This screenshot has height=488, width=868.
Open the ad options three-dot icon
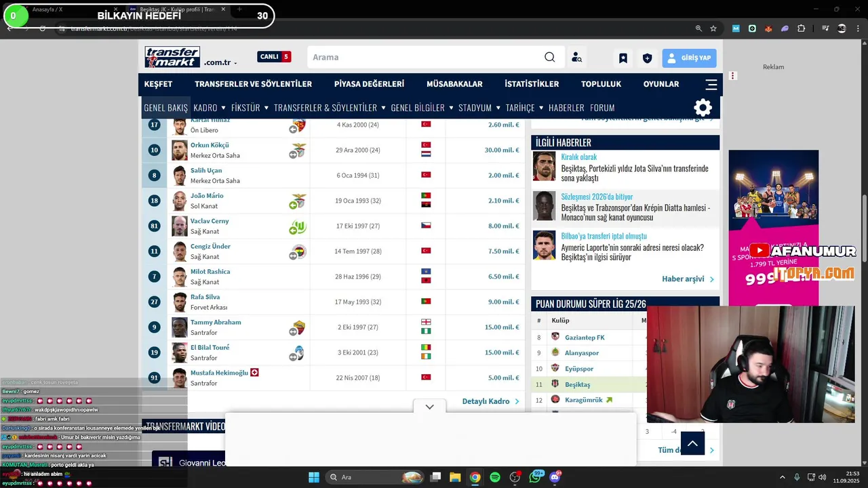tap(732, 76)
